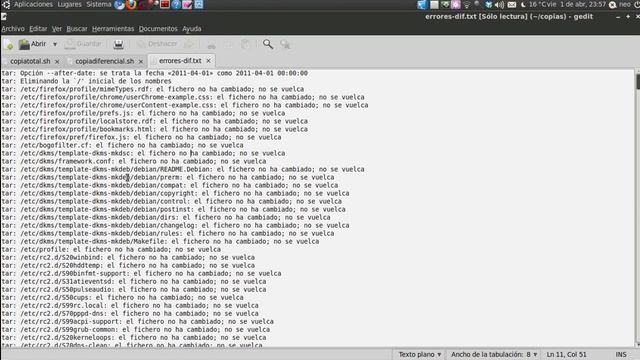Open the Ancho de la tabulación dropdown
Viewport: 640px width, 360px height.
point(494,354)
